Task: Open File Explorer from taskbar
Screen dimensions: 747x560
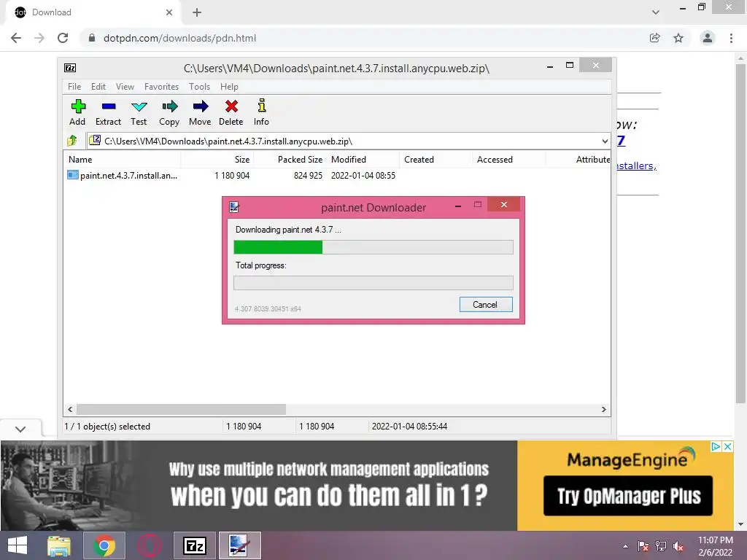Action: tap(58, 545)
